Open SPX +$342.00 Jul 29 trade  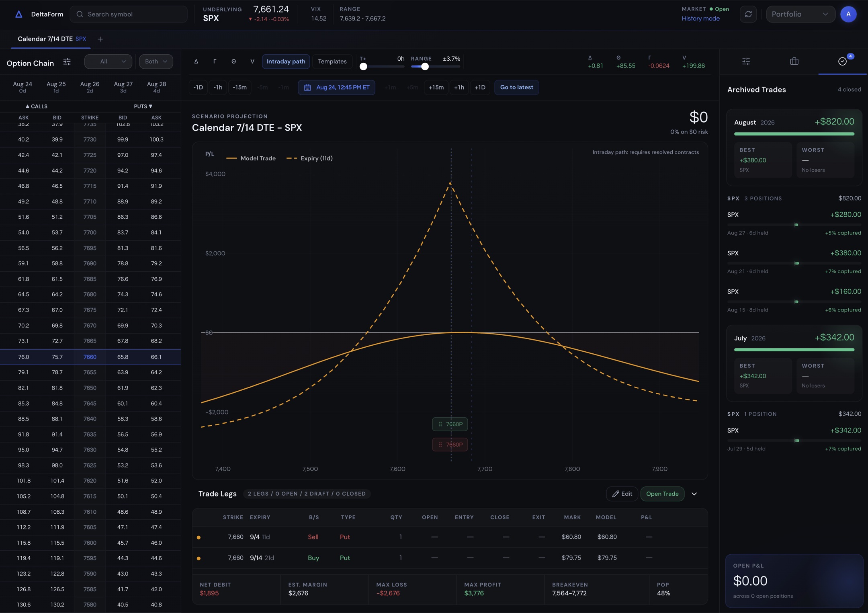pyautogui.click(x=794, y=439)
